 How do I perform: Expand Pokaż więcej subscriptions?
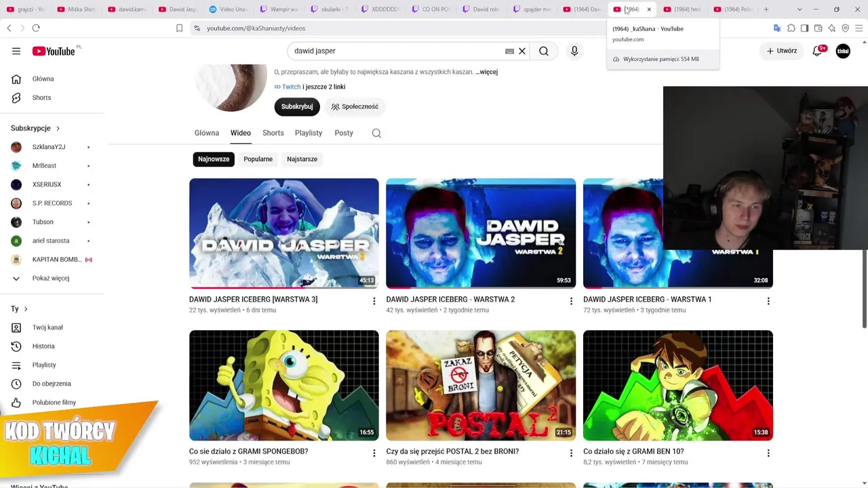click(52, 278)
